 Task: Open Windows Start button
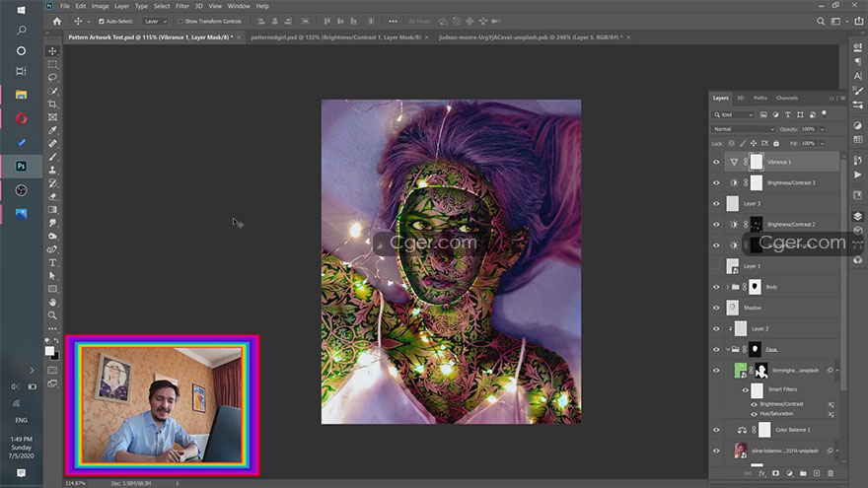click(21, 10)
